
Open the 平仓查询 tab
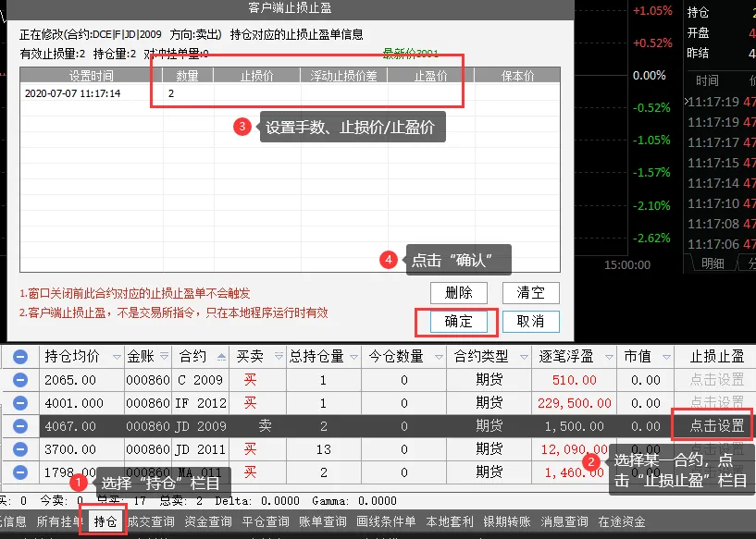266,521
